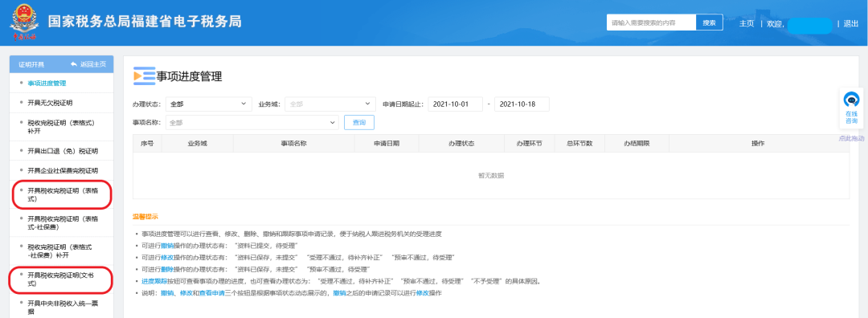The height and width of the screenshot is (318, 868).
Task: Open 开具出口退（免）税证明 menu item
Action: pyautogui.click(x=63, y=150)
